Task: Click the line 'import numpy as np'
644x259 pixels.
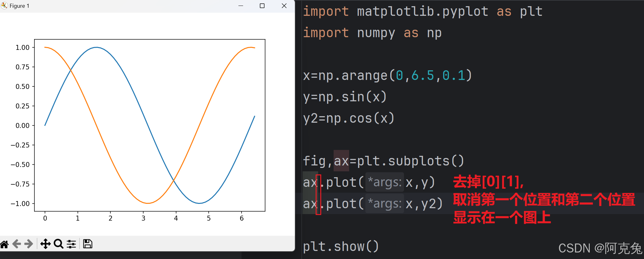Action: [372, 33]
